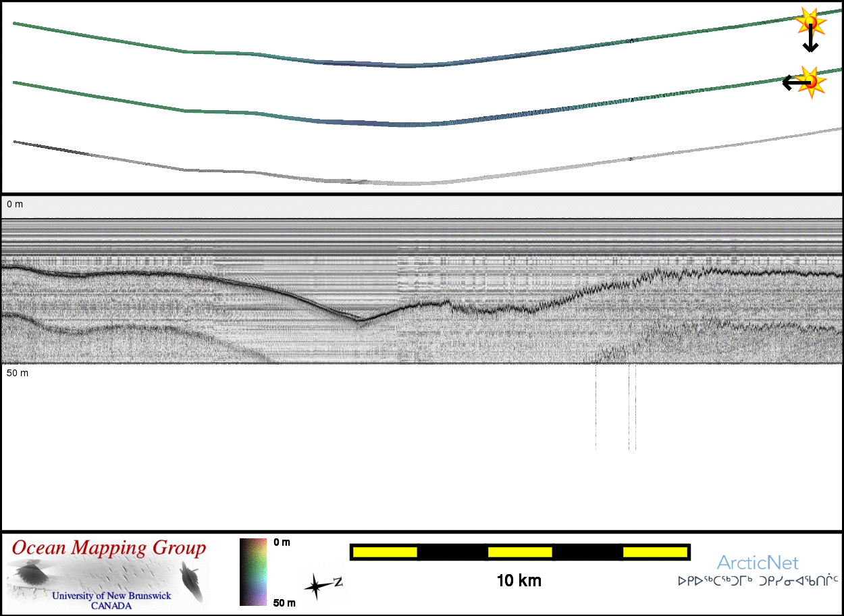Click the middle yellow scale bar segment
The width and height of the screenshot is (844, 616).
519,553
